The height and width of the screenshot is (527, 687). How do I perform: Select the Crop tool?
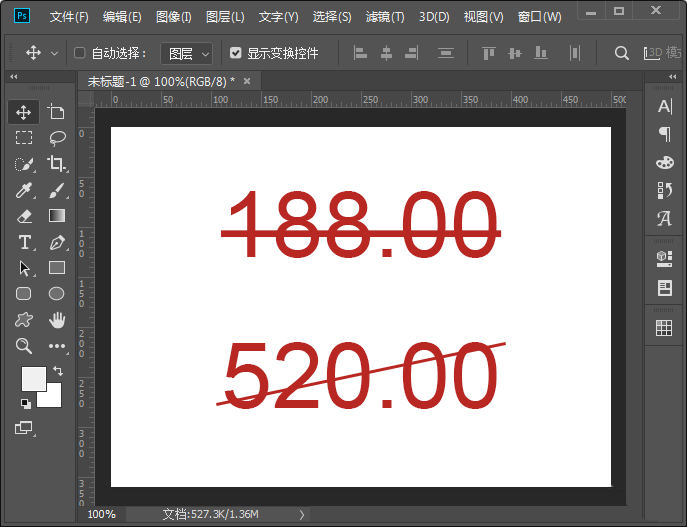[x=57, y=163]
